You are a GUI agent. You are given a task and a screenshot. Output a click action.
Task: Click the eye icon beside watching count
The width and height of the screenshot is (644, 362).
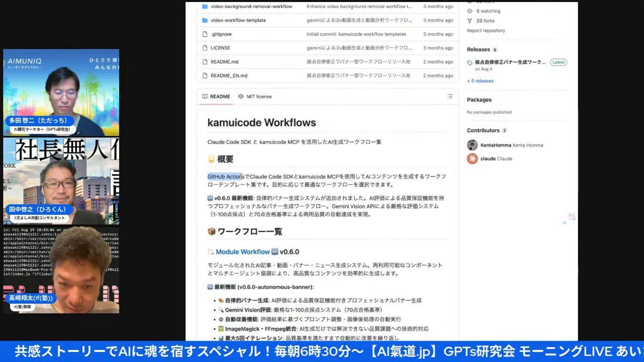pyautogui.click(x=470, y=11)
